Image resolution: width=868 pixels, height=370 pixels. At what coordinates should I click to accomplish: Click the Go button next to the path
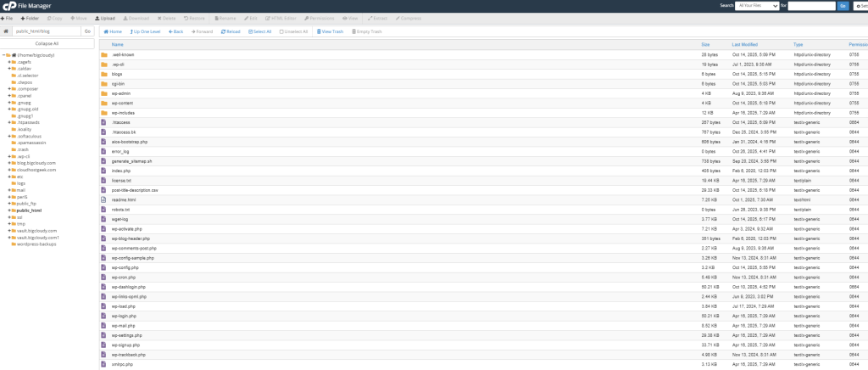86,31
